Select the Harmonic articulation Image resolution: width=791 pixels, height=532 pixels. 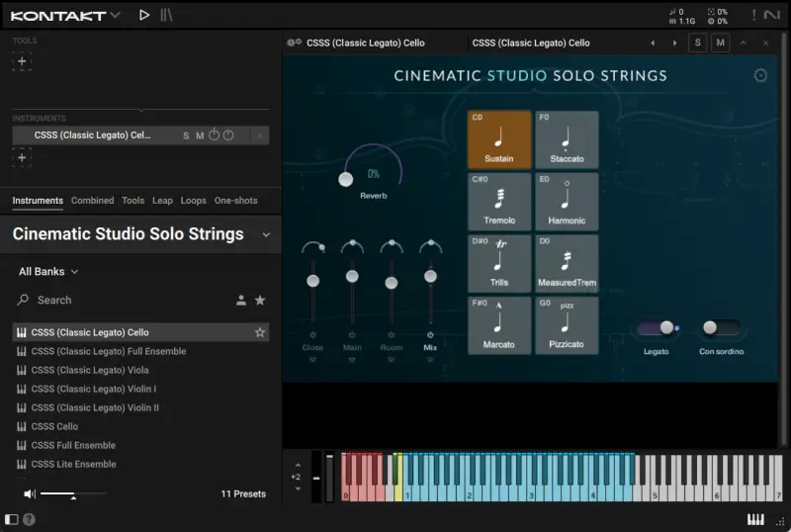tap(567, 202)
